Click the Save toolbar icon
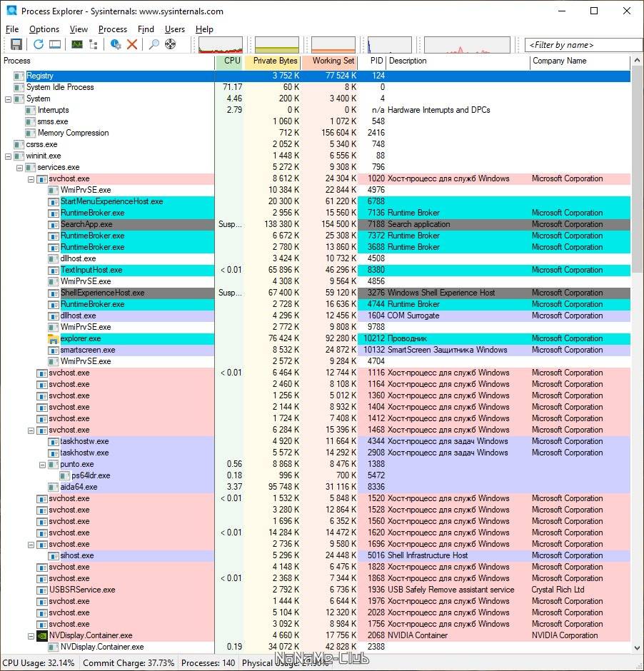Screen dimensions: 644x671 click(x=16, y=44)
